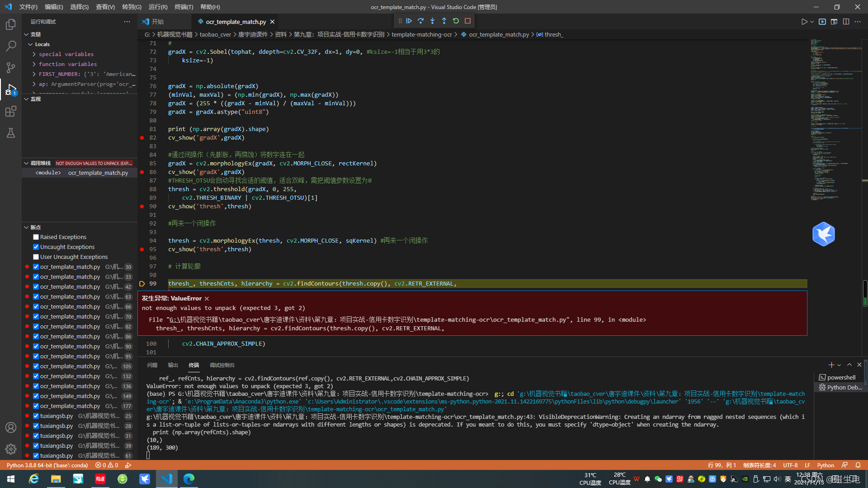
Task: Expand special variables node
Action: [34, 54]
